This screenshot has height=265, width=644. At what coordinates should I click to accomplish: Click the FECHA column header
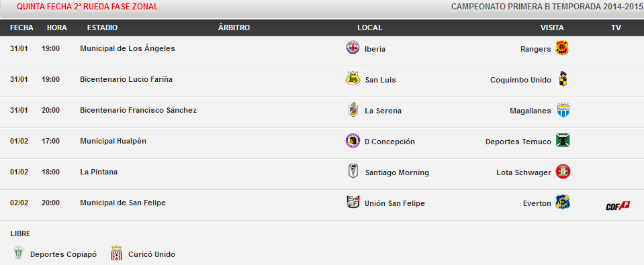[x=21, y=28]
